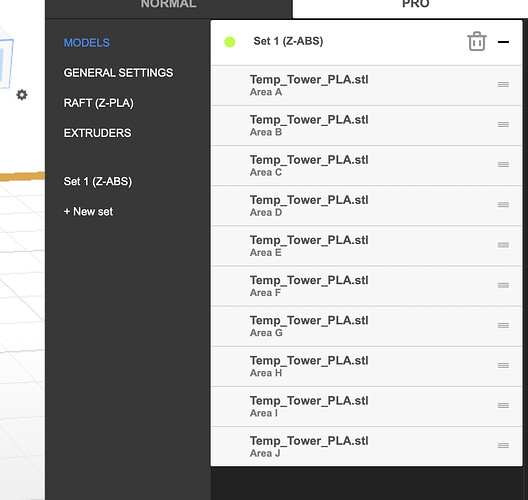This screenshot has width=528, height=500.
Task: Click the drag handle for Area G
Action: tap(503, 325)
